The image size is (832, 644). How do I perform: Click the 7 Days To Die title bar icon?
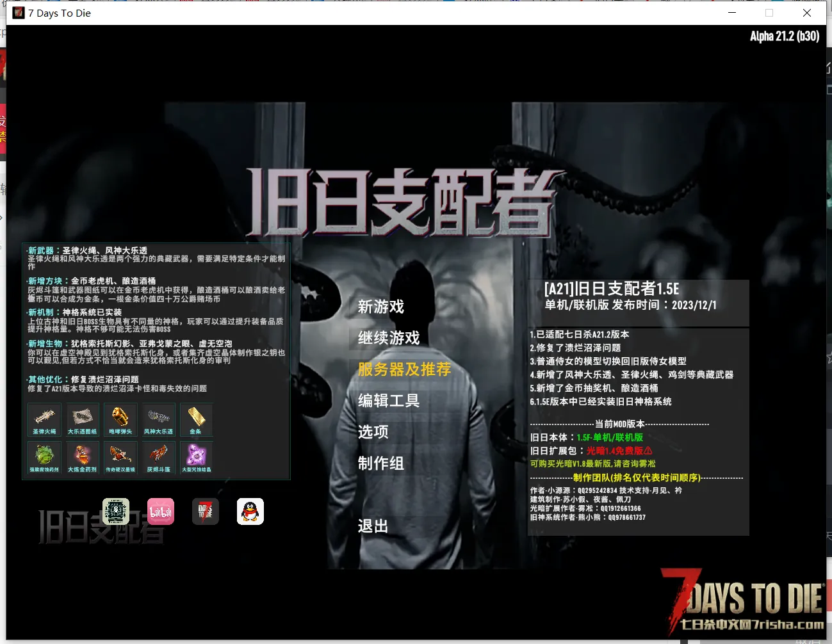(x=19, y=13)
